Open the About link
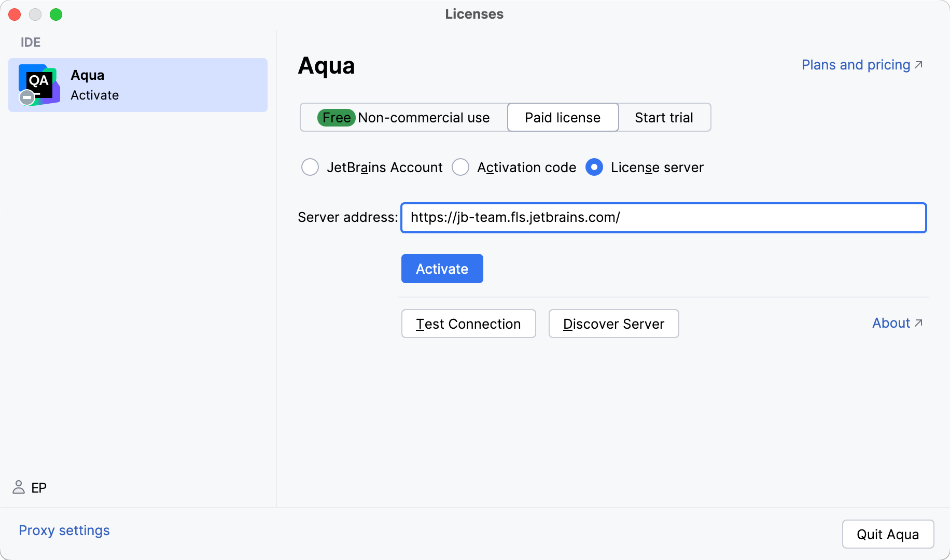 (x=891, y=323)
